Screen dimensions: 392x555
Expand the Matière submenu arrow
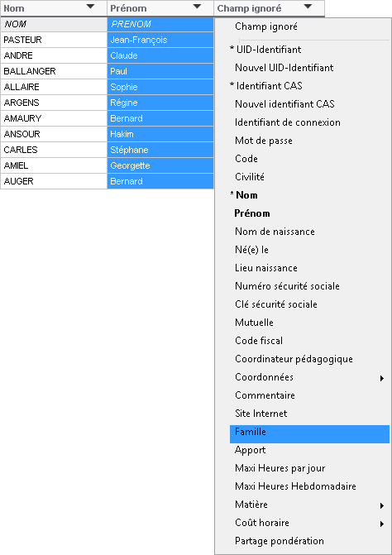tap(382, 506)
